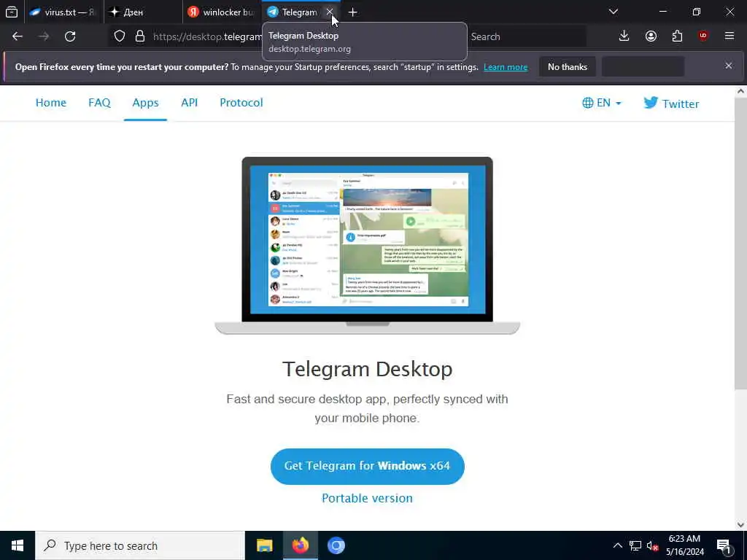Select the Apps navigation item
The image size is (747, 560).
tap(145, 103)
